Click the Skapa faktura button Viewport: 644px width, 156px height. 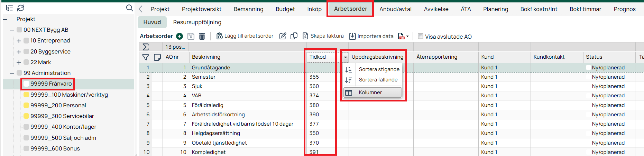pyautogui.click(x=323, y=36)
